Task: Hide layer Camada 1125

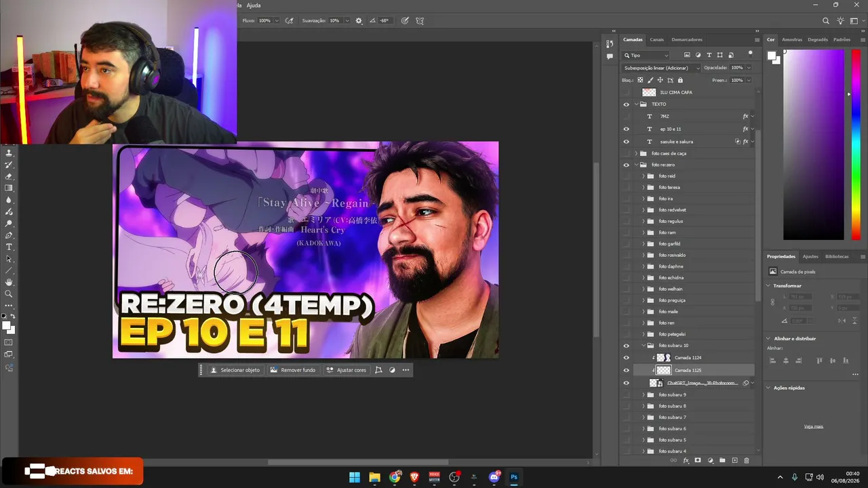Action: click(626, 370)
